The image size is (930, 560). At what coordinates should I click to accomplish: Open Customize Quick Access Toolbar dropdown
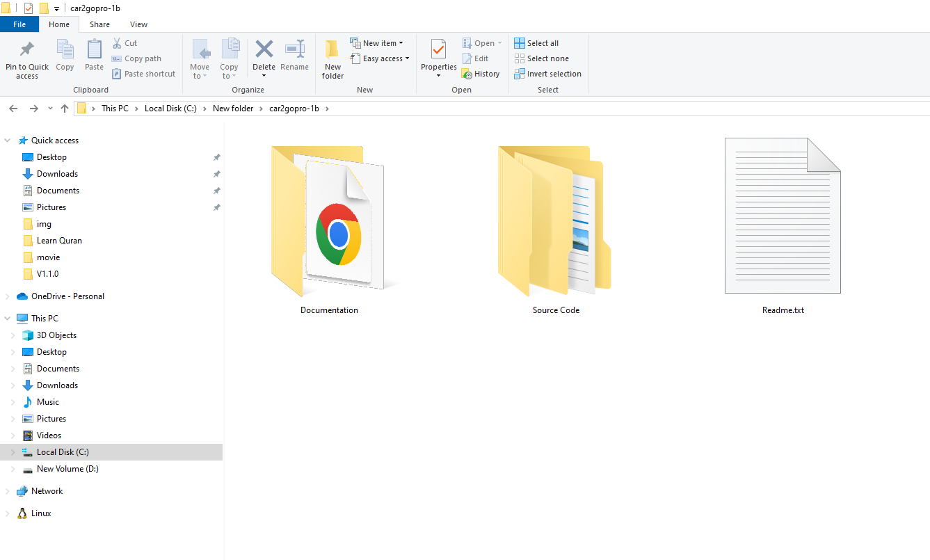[56, 9]
